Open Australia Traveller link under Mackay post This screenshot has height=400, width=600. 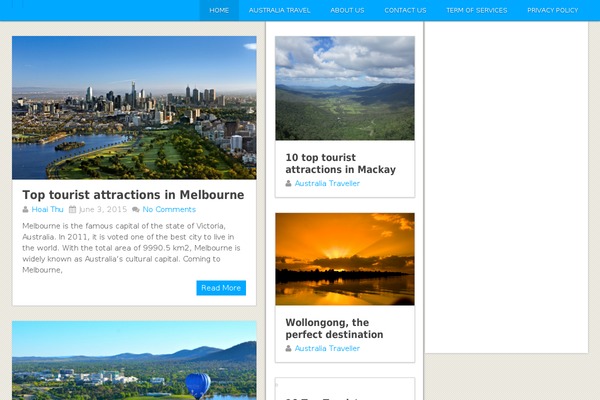coord(327,183)
